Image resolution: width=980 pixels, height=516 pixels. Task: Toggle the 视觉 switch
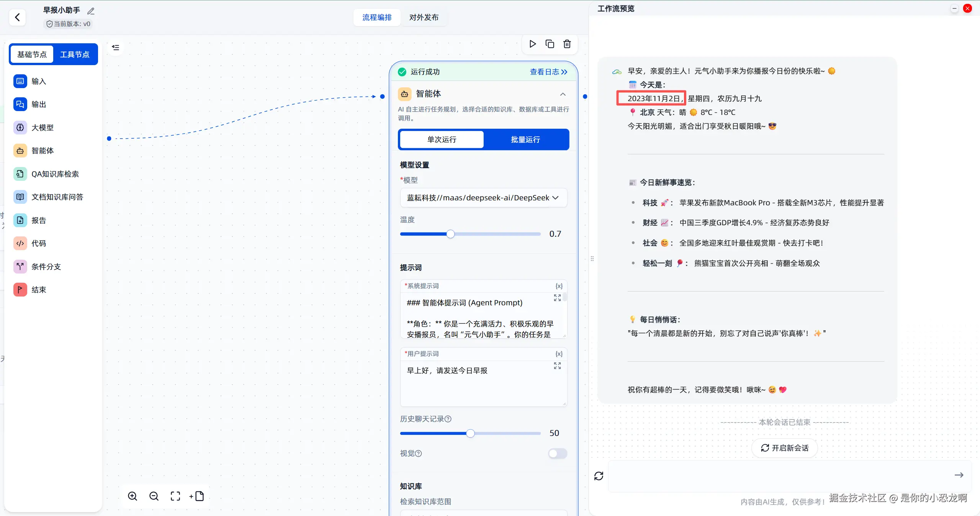557,454
